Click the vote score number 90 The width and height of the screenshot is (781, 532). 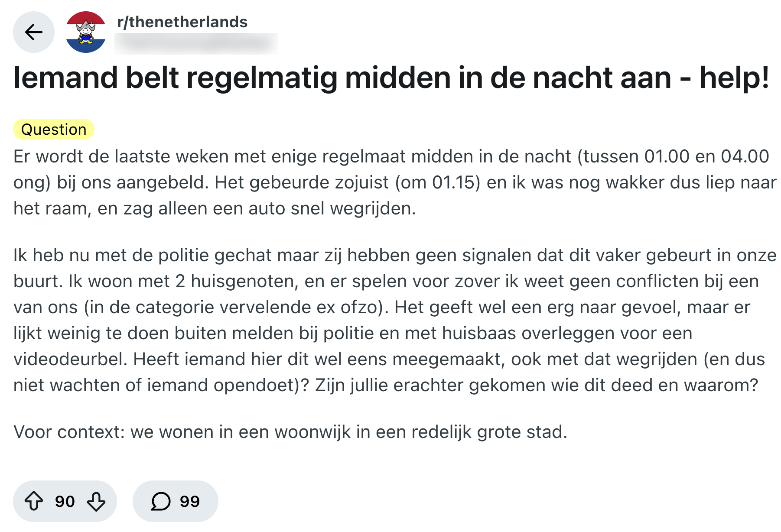pos(65,501)
